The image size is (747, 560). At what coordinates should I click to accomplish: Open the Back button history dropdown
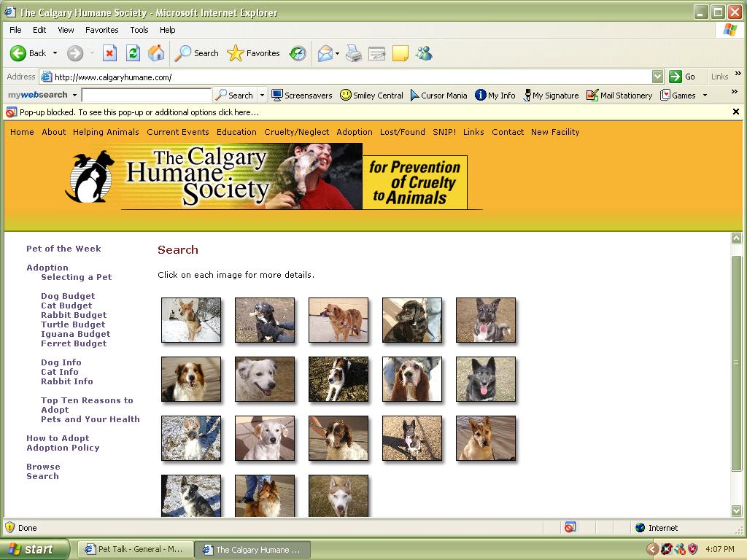point(55,53)
